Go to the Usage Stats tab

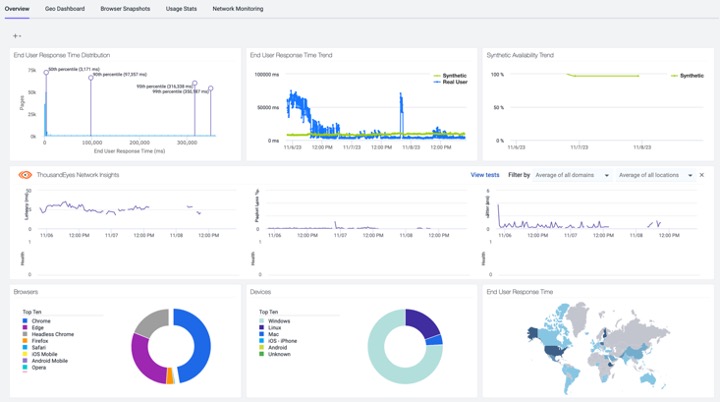point(181,9)
